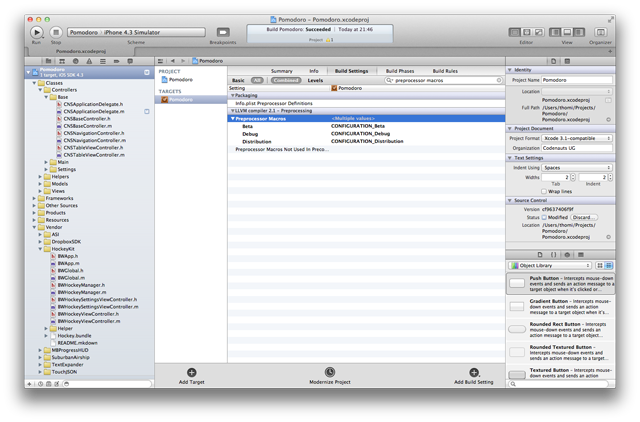Open the Indent Using dropdown
Viewport: 640px width, 422px height.
click(x=577, y=168)
